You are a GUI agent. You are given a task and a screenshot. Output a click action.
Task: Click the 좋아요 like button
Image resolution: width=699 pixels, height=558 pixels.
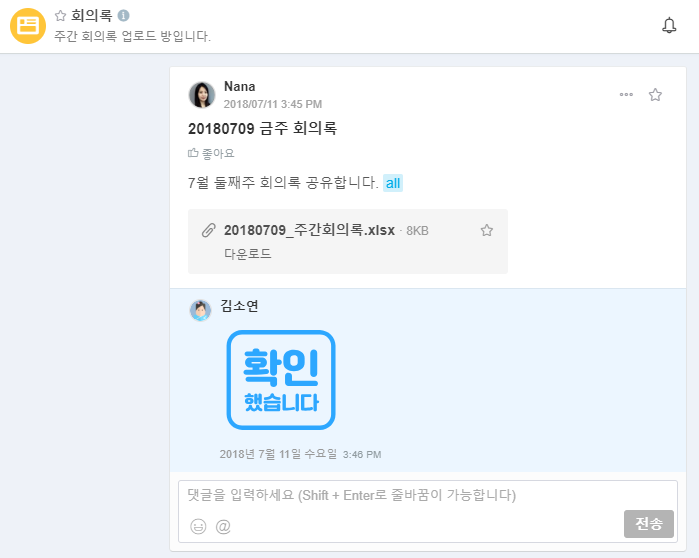(211, 153)
